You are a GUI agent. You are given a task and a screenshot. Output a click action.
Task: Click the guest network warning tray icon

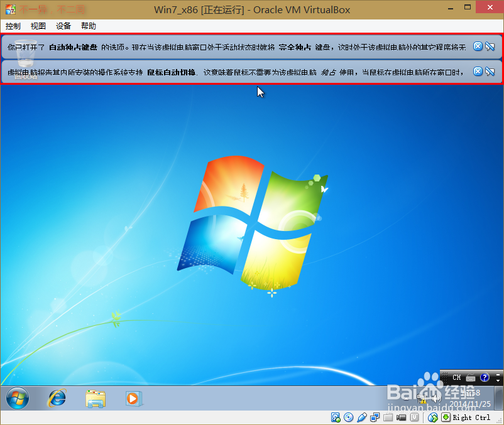[422, 399]
